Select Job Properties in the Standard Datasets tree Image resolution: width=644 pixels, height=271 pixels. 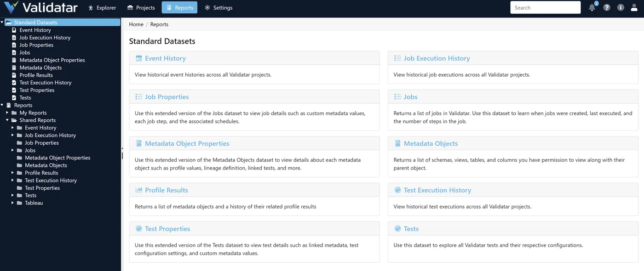36,45
